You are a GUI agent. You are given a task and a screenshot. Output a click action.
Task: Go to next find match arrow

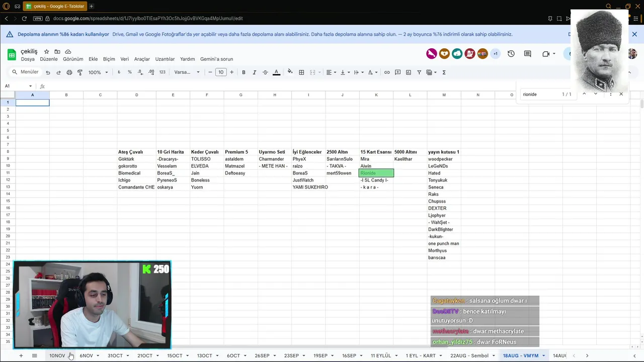pos(596,94)
